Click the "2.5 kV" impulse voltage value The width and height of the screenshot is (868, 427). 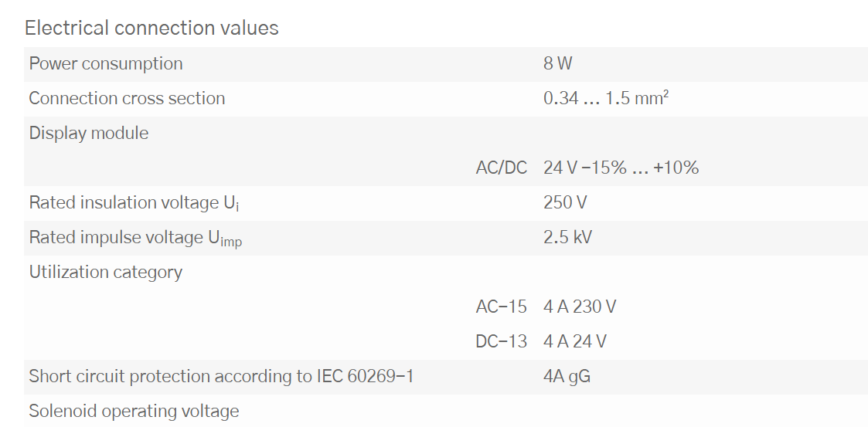[567, 238]
